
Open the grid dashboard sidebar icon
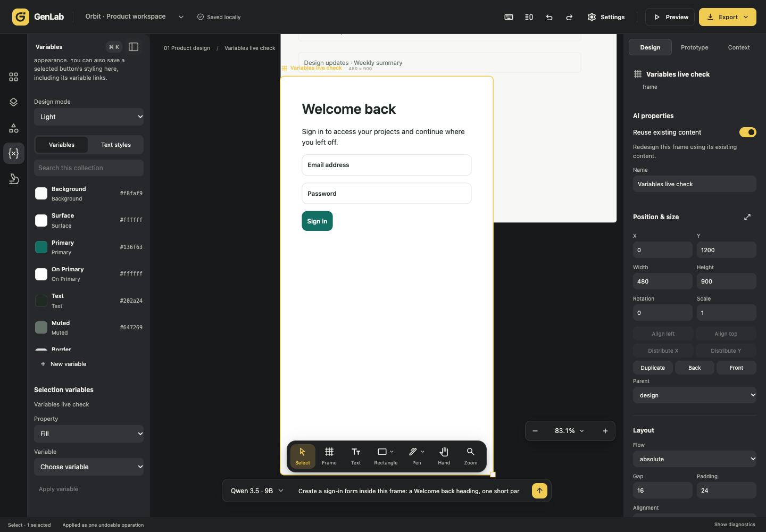point(14,77)
